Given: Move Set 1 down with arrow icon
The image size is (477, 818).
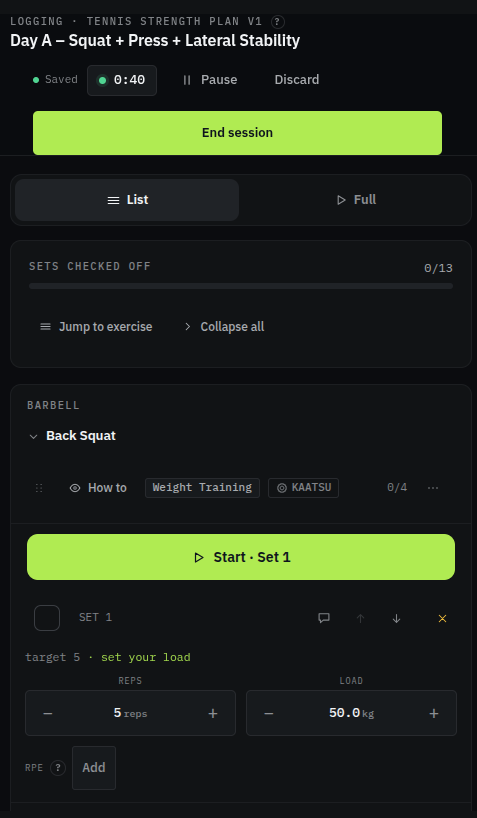Looking at the screenshot, I should [x=396, y=618].
